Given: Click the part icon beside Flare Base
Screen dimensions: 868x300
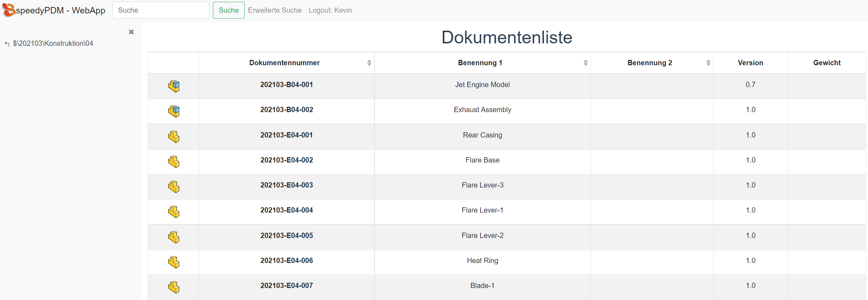Looking at the screenshot, I should coord(173,161).
